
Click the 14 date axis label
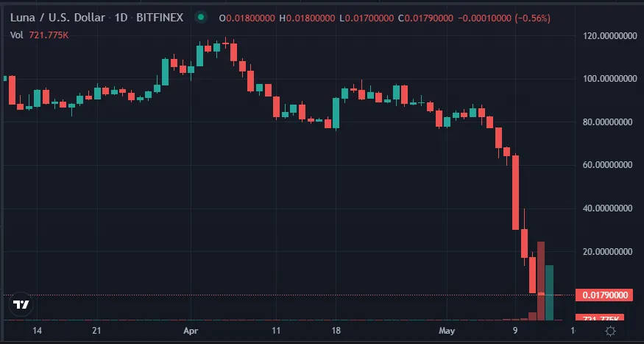(38, 331)
